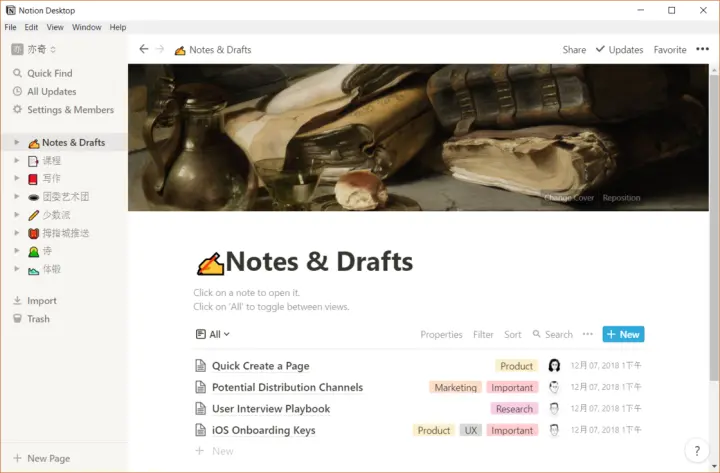Click the Share button
Screen dimensions: 720x473
[574, 50]
